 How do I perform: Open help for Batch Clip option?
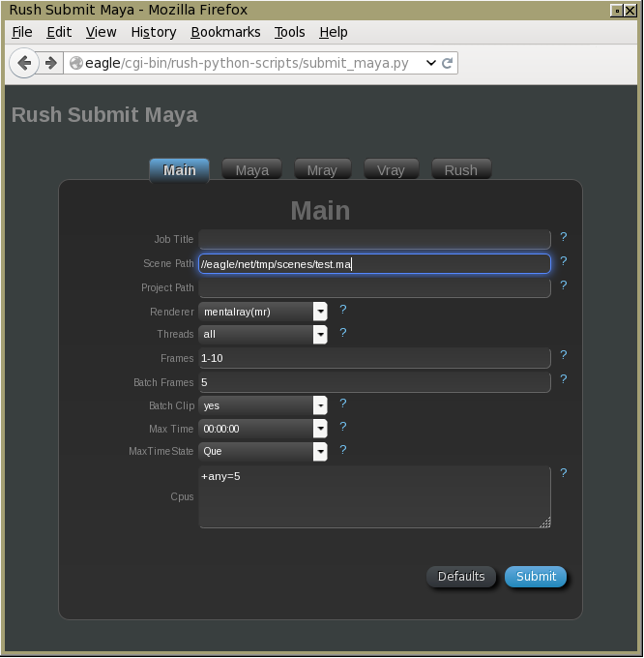tap(343, 404)
